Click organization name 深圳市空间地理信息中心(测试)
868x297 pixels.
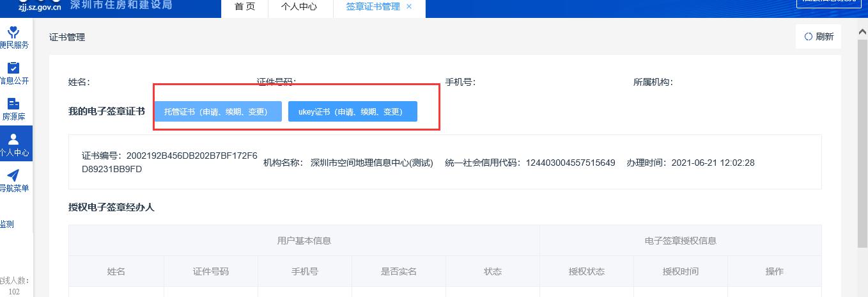click(372, 163)
